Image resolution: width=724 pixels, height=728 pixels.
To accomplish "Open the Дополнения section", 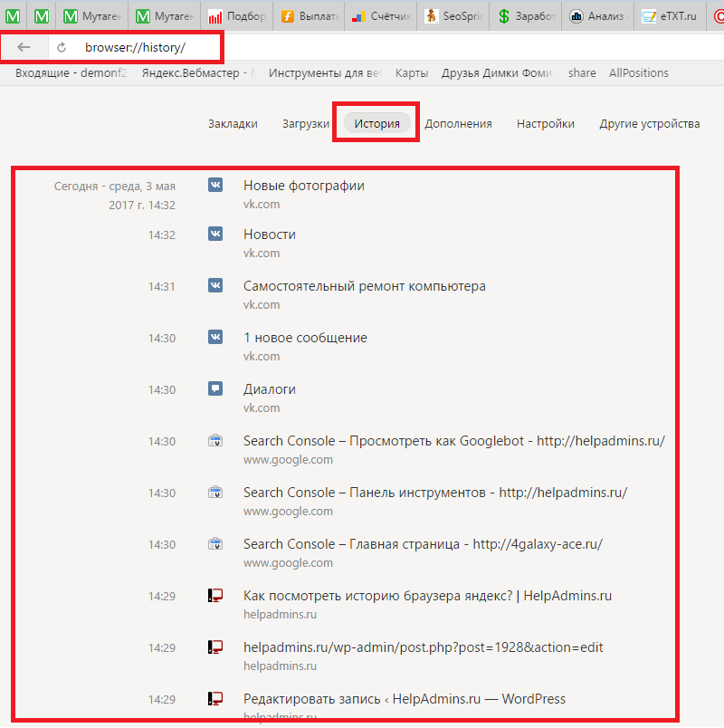I will [458, 124].
